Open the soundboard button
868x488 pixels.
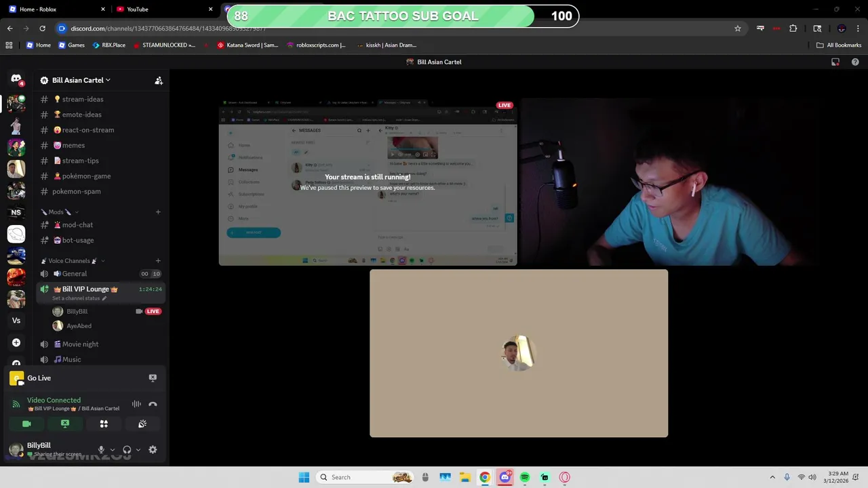(142, 424)
